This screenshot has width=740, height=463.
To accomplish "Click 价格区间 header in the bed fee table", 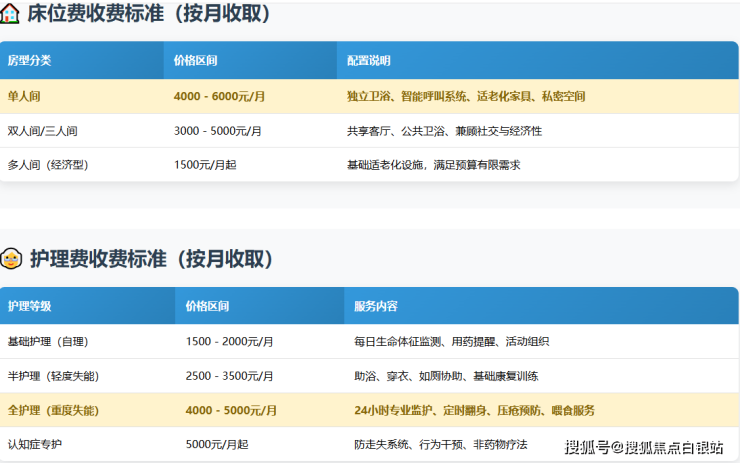I will click(x=194, y=61).
